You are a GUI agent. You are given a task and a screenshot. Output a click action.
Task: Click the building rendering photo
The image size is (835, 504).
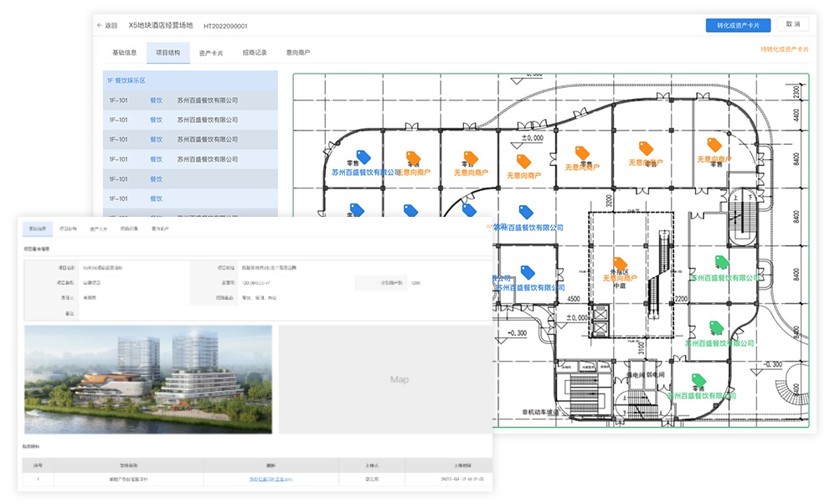[148, 380]
